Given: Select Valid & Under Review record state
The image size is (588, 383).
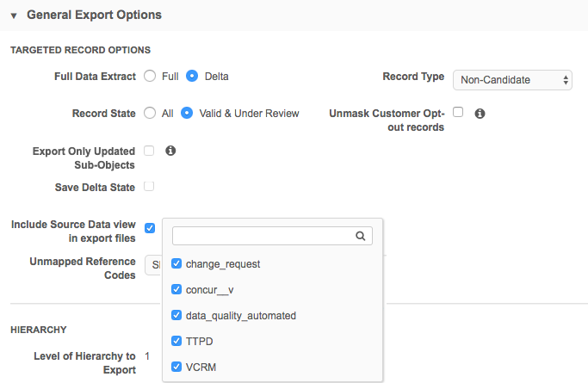Looking at the screenshot, I should (x=187, y=113).
